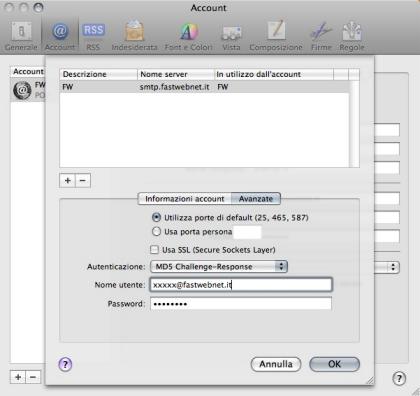The width and height of the screenshot is (420, 396).
Task: Select the Account toolbar icon
Action: (x=60, y=36)
